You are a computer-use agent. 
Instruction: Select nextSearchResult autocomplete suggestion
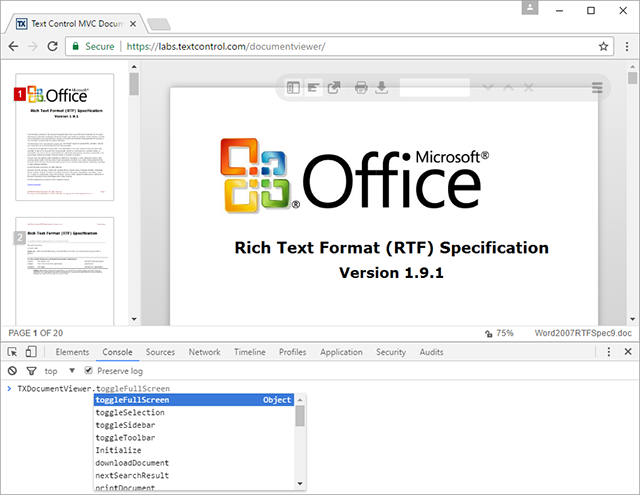194,475
